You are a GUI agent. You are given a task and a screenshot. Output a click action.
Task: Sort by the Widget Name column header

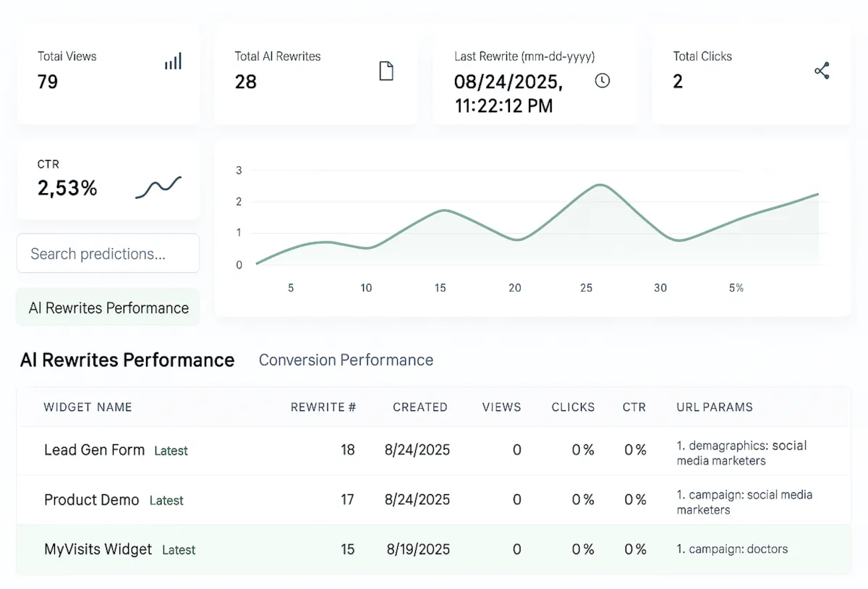(88, 407)
